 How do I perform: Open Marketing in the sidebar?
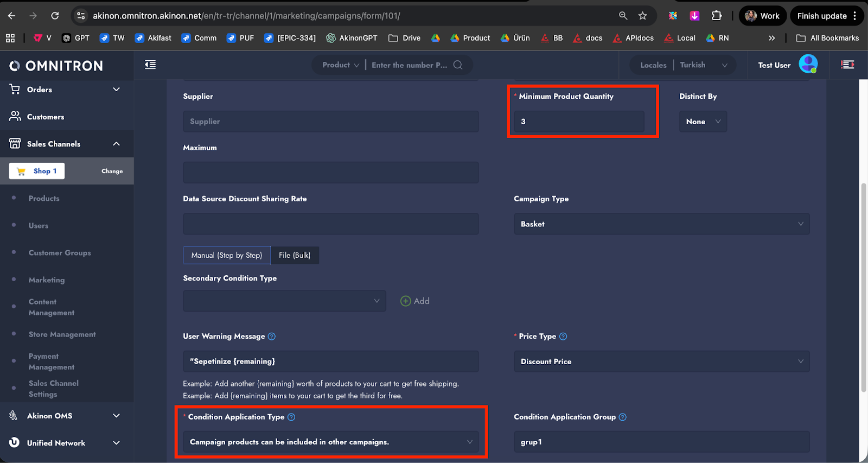(47, 280)
